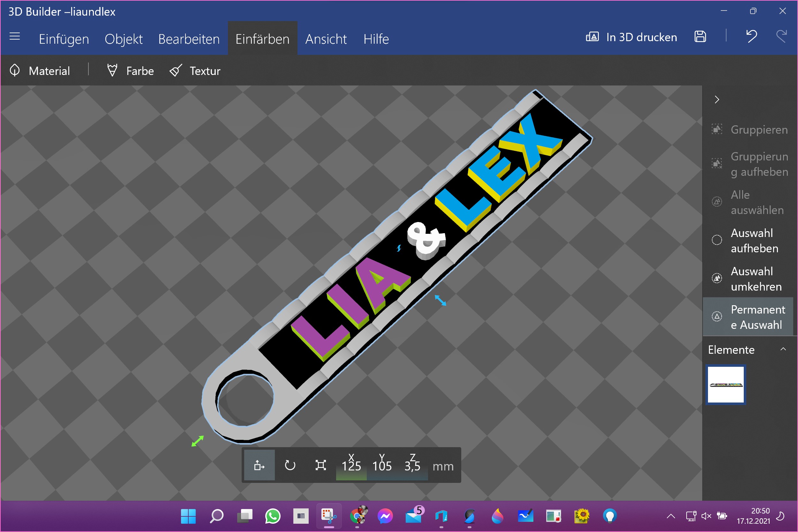Open Mail app with 5 badge
The height and width of the screenshot is (532, 798).
(414, 516)
